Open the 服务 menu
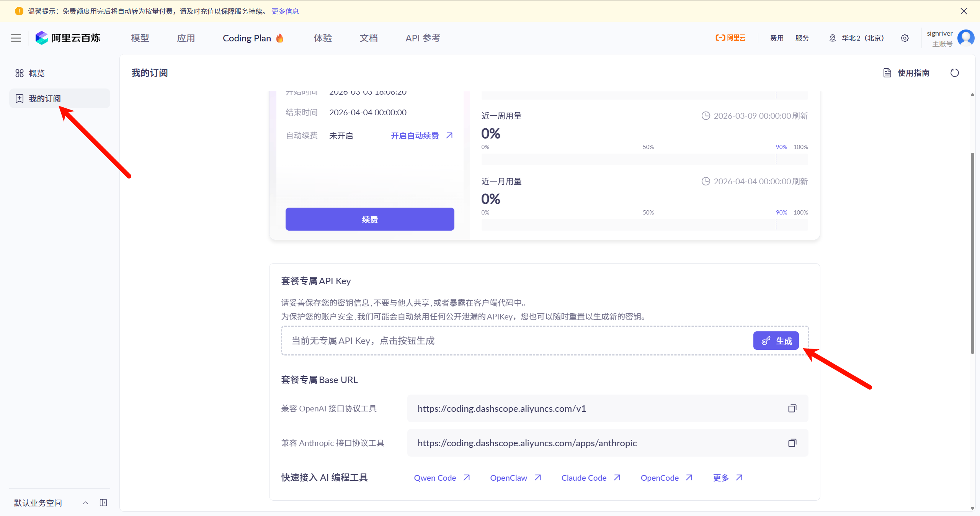The width and height of the screenshot is (980, 516). (x=802, y=38)
